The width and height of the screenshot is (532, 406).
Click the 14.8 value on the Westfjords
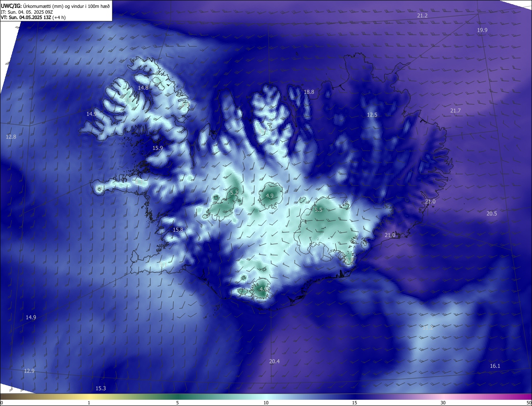[143, 88]
